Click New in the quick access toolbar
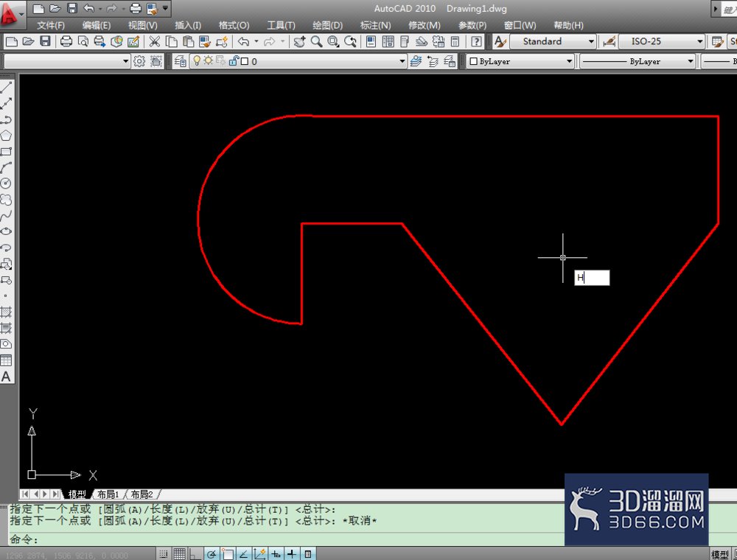 (x=38, y=8)
